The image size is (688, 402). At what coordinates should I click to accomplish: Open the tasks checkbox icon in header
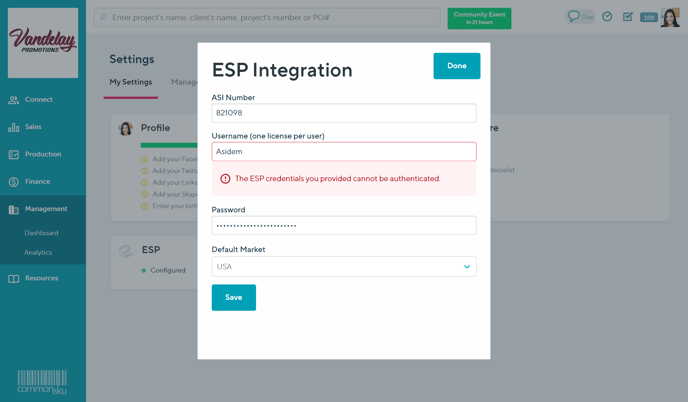click(x=628, y=17)
